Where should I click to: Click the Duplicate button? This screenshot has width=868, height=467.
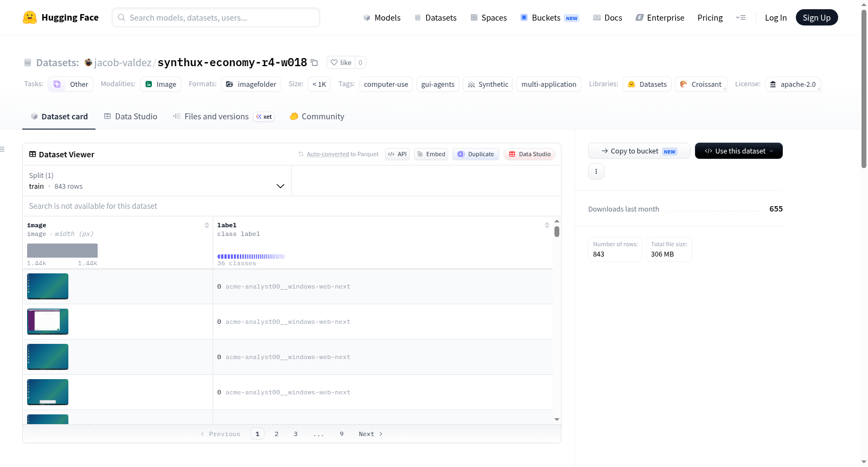pos(476,154)
